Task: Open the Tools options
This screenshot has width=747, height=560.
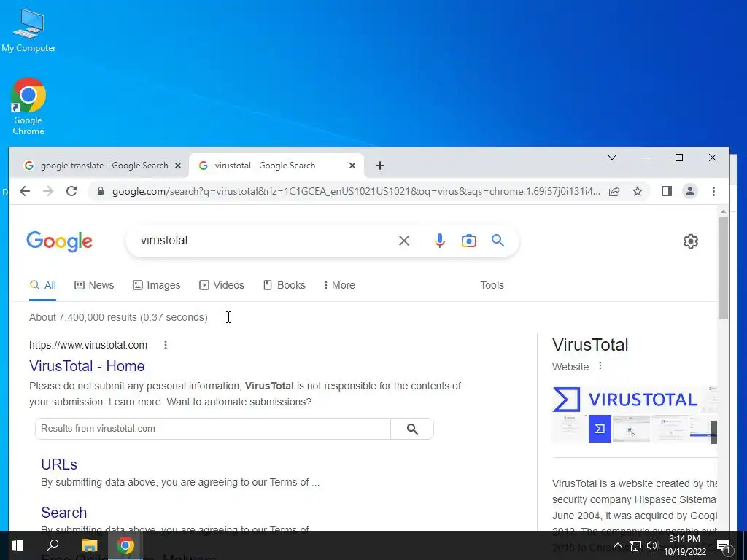Action: (x=492, y=285)
